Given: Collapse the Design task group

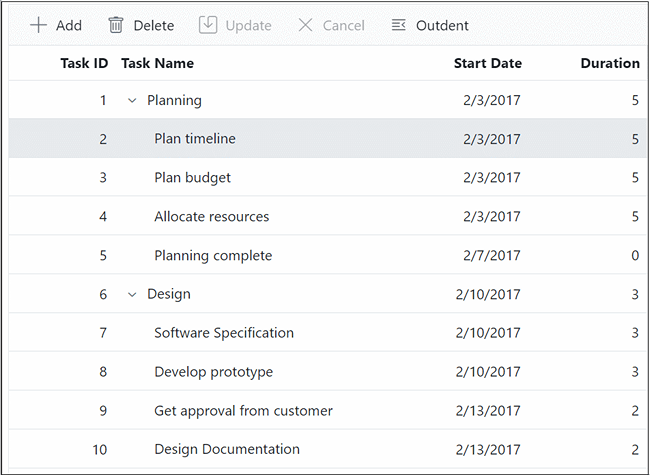Looking at the screenshot, I should pyautogui.click(x=132, y=294).
